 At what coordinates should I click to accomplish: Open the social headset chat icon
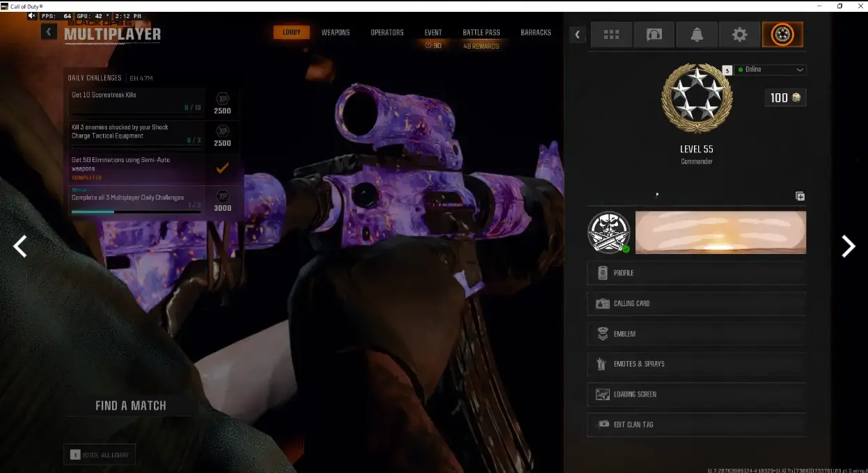[x=654, y=35]
